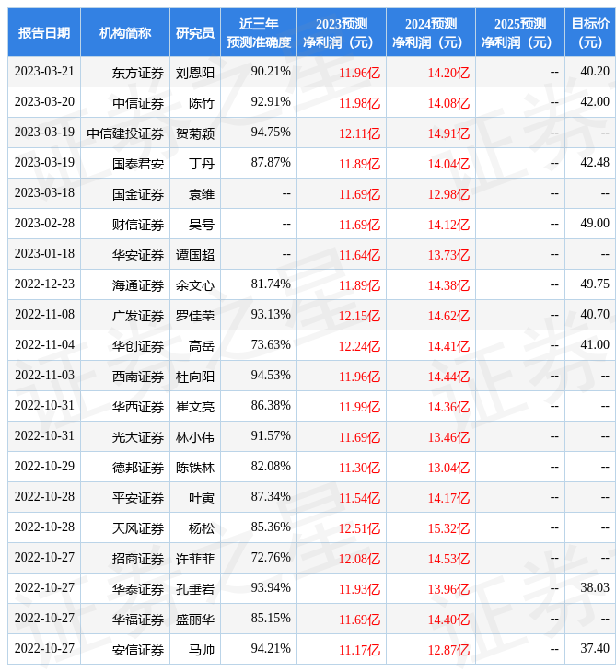Click analyst name 吴号
The image size is (616, 672).
click(202, 225)
